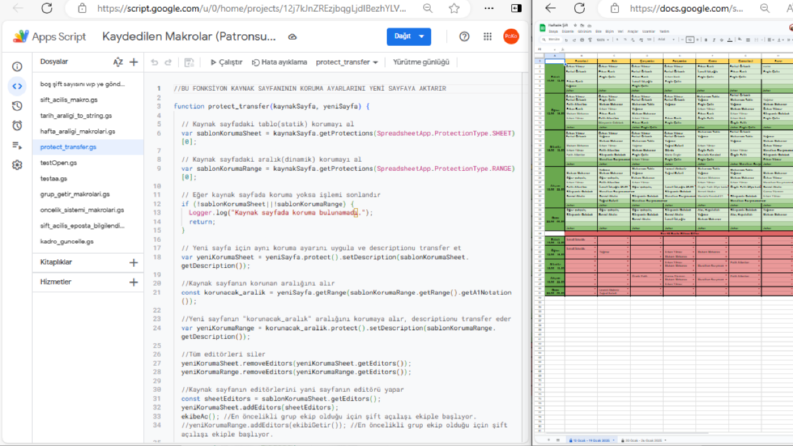Open the second sheet tab's dropdown arrow

click(x=666, y=440)
